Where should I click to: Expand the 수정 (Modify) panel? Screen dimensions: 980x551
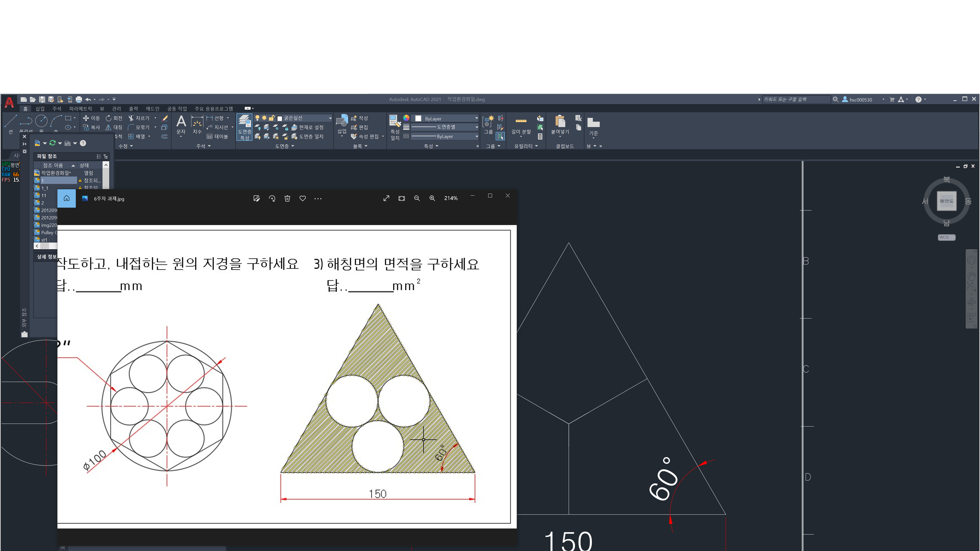pos(126,146)
